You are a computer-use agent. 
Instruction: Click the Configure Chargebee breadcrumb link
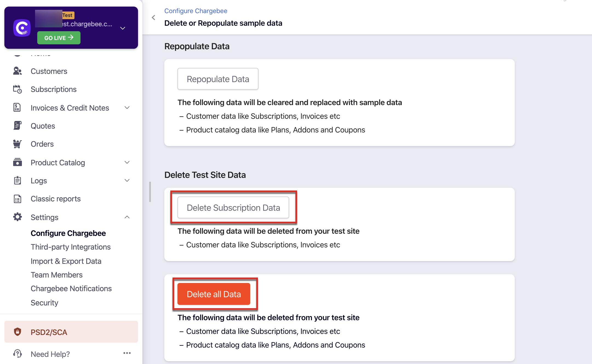[196, 11]
